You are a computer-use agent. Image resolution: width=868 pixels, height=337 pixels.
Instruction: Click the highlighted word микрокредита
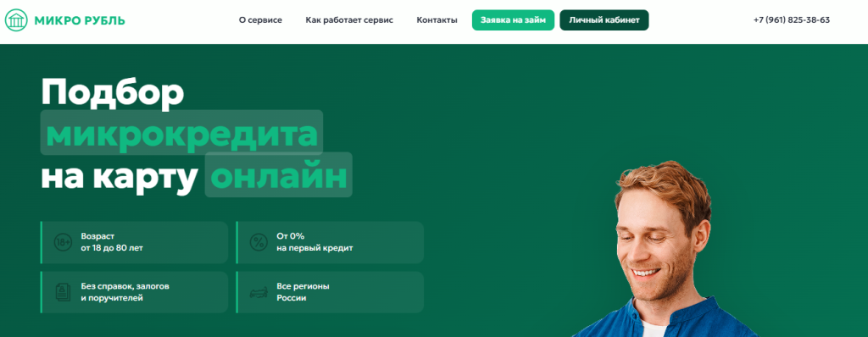pyautogui.click(x=181, y=133)
